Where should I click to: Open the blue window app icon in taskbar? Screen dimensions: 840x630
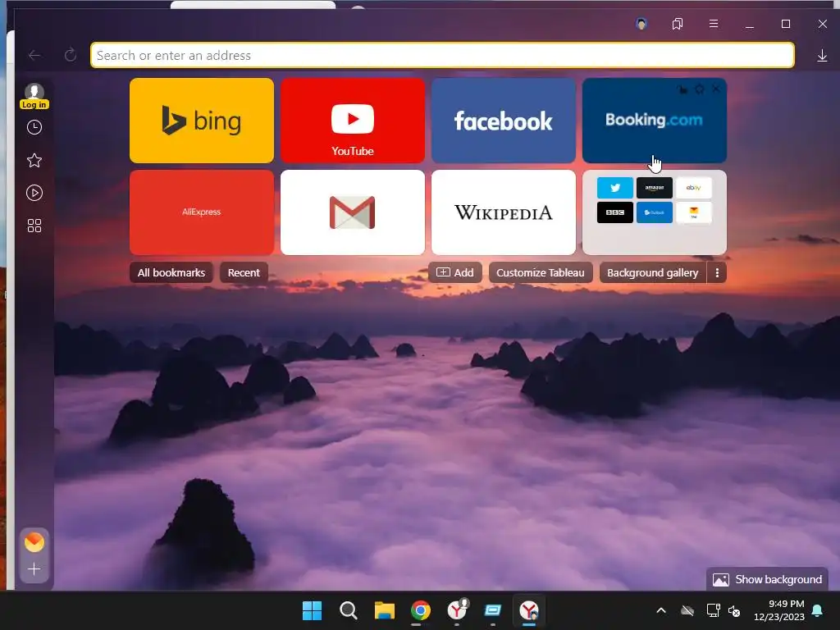pyautogui.click(x=493, y=610)
